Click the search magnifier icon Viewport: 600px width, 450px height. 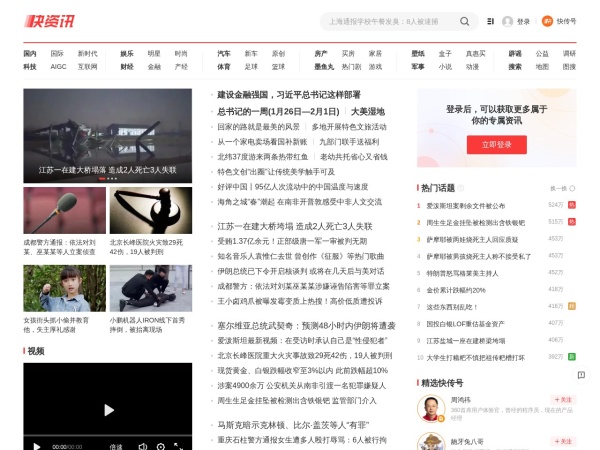(x=465, y=21)
